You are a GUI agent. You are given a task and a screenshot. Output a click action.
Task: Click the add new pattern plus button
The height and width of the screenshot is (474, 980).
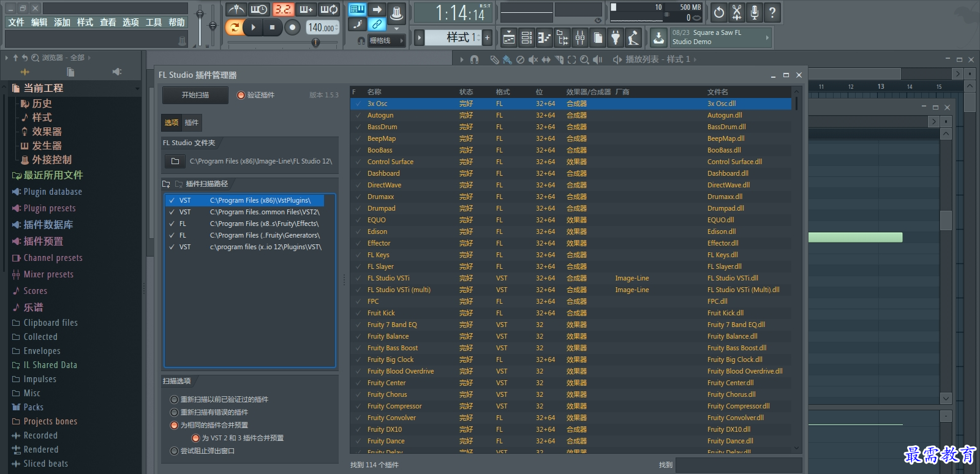pos(488,37)
